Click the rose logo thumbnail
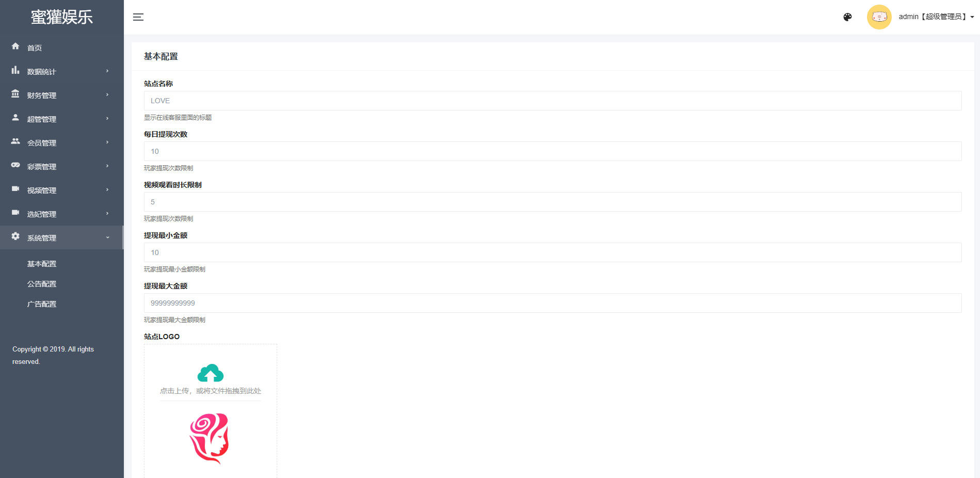The width and height of the screenshot is (980, 478). [x=210, y=438]
